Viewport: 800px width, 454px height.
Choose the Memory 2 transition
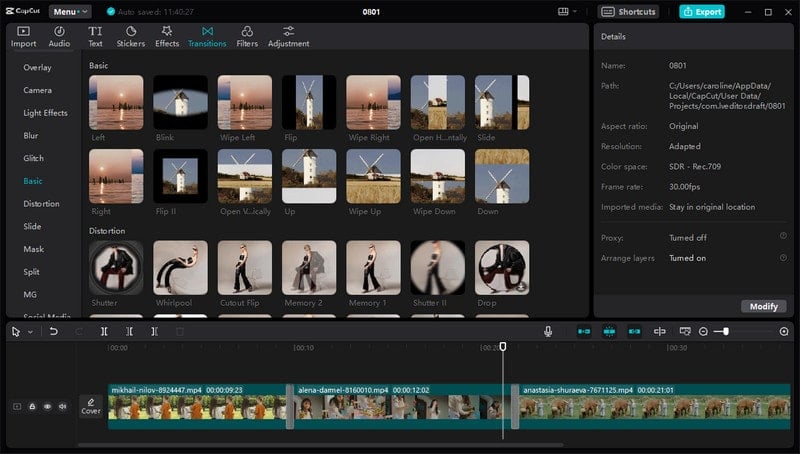309,268
